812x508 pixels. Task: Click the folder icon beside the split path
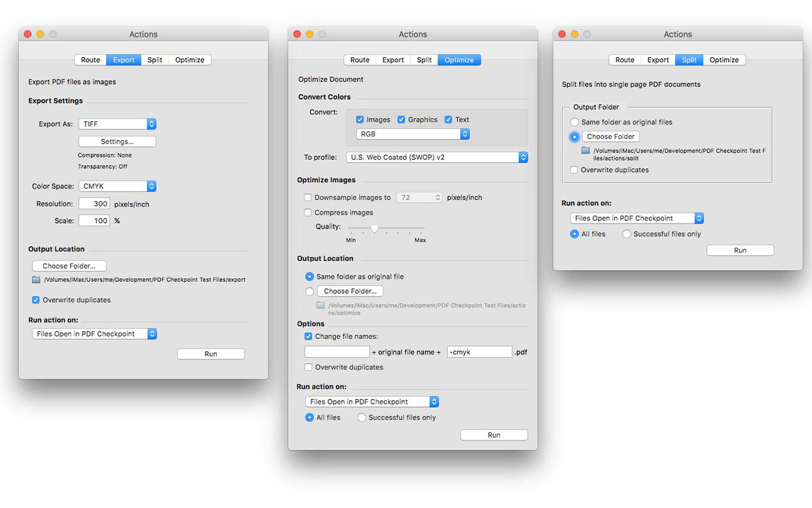point(586,150)
